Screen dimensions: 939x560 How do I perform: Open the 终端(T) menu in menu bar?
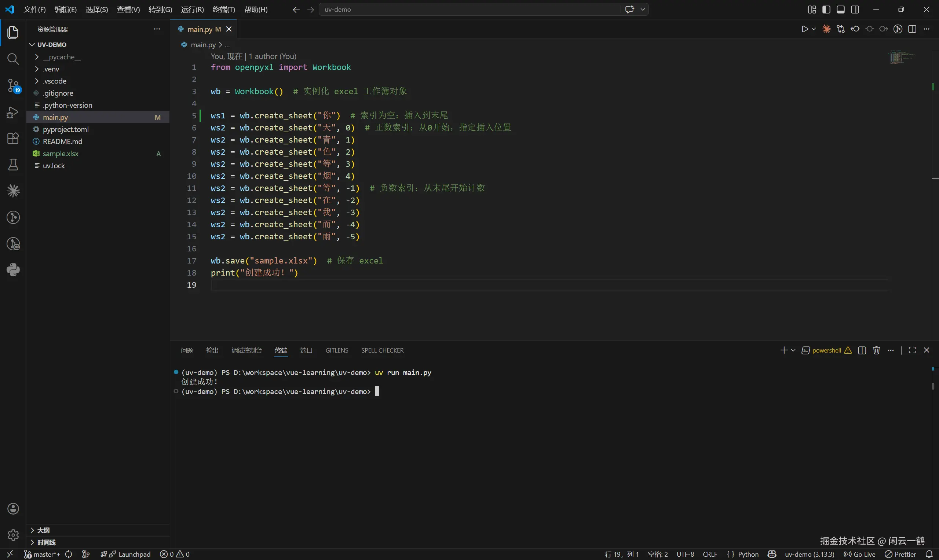coord(223,10)
